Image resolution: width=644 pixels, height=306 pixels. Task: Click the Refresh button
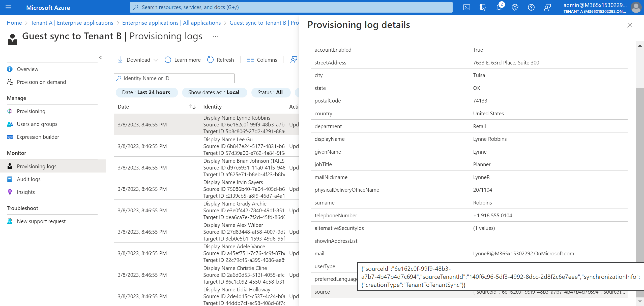pos(221,60)
